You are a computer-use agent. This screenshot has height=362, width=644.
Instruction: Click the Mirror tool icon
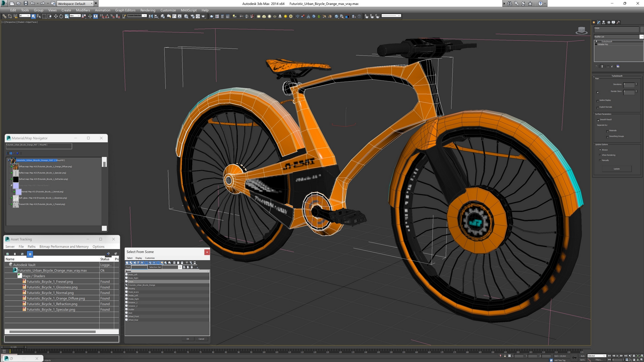(x=151, y=16)
